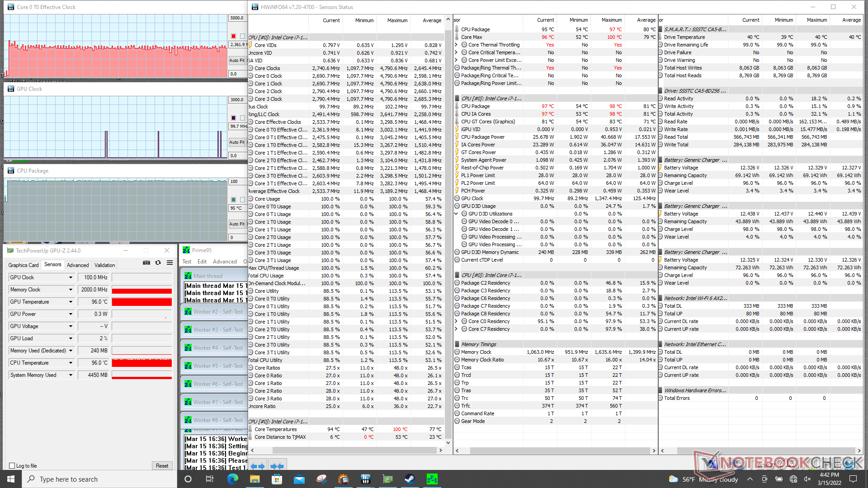Open Mail app from the taskbar
The height and width of the screenshot is (488, 868).
click(x=299, y=479)
